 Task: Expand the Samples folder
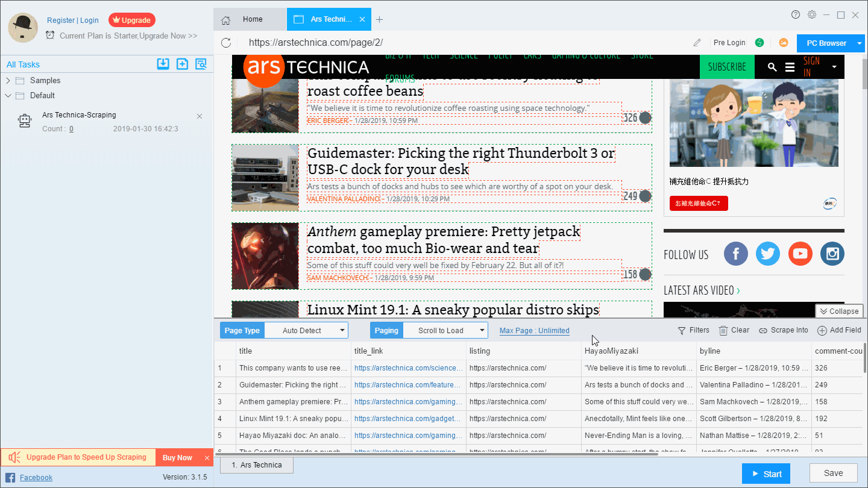pos(8,80)
